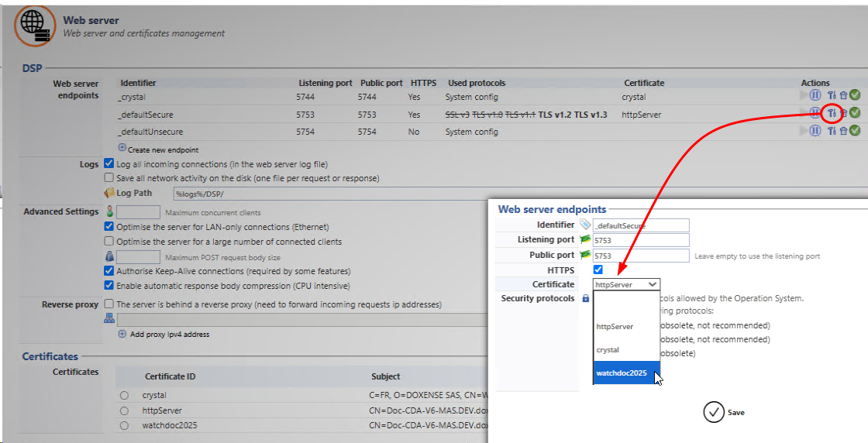The height and width of the screenshot is (443, 868).
Task: Click Add proxy Ipv4 address link
Action: coord(168,335)
